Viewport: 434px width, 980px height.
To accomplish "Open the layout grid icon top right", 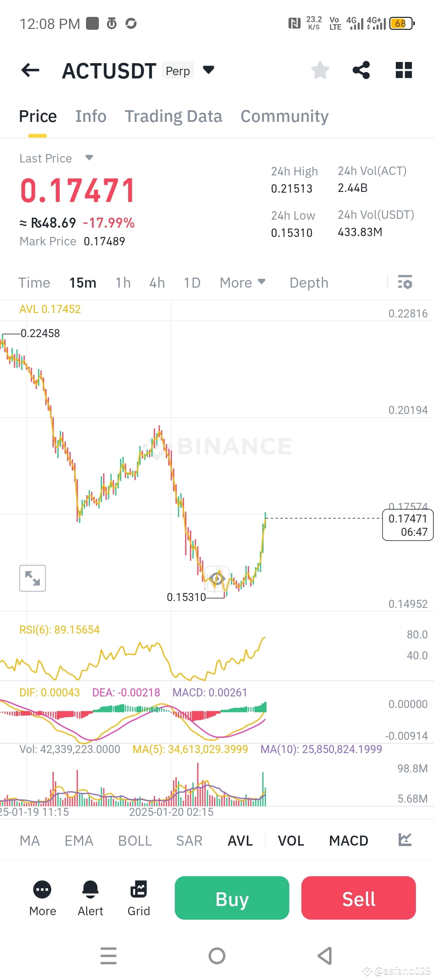I will pyautogui.click(x=403, y=70).
